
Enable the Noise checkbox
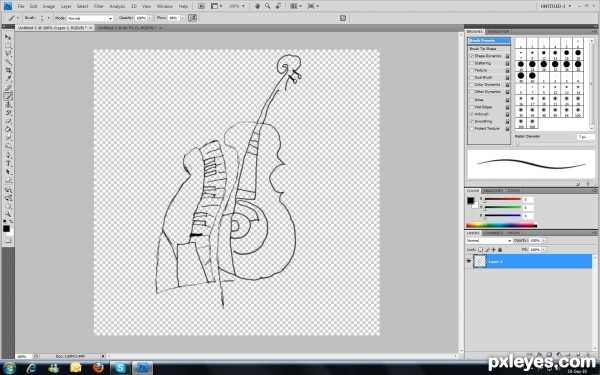[x=471, y=100]
